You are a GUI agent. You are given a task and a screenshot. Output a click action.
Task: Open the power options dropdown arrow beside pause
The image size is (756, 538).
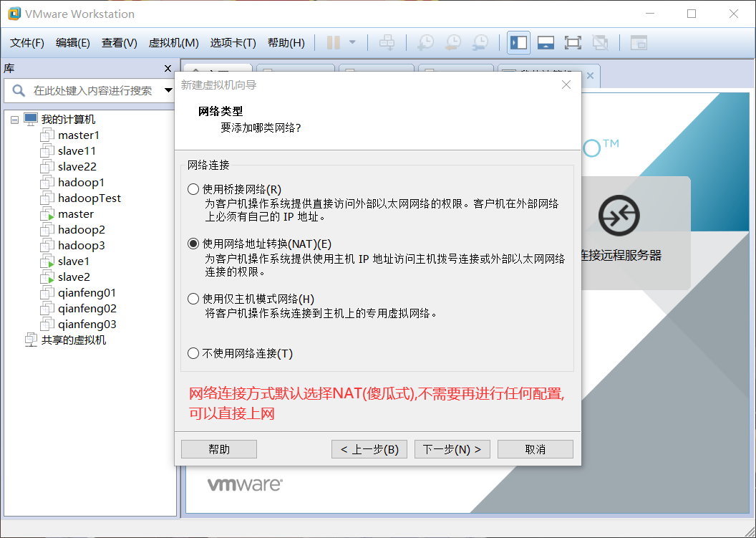click(x=352, y=42)
